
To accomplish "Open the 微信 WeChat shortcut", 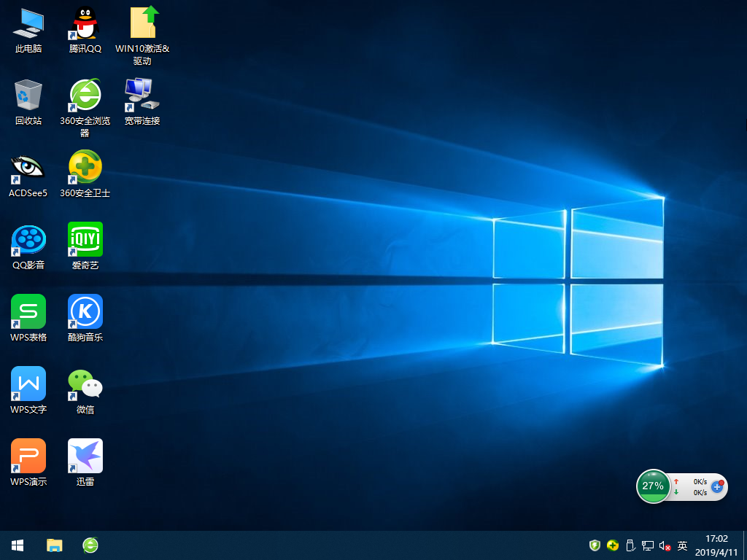I will pyautogui.click(x=85, y=384).
